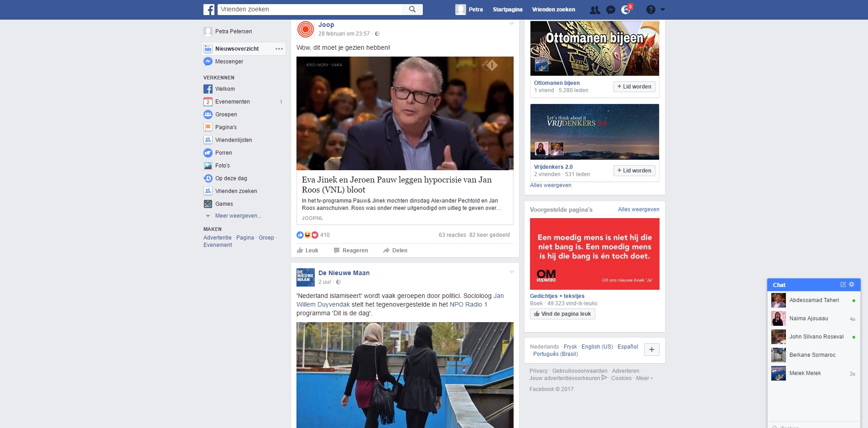Click the search magnifier button
Viewport: 868px width, 428px height.
(x=412, y=10)
